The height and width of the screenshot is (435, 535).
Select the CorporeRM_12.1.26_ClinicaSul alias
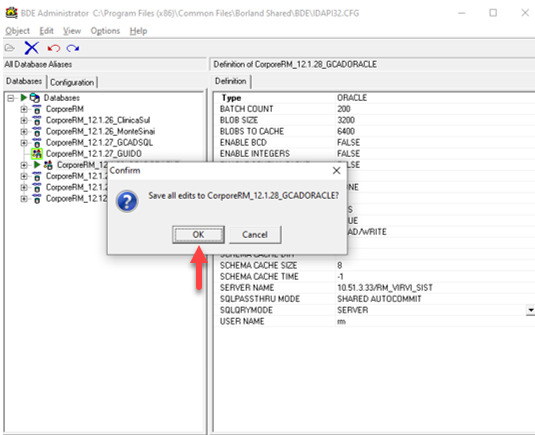pyautogui.click(x=98, y=120)
